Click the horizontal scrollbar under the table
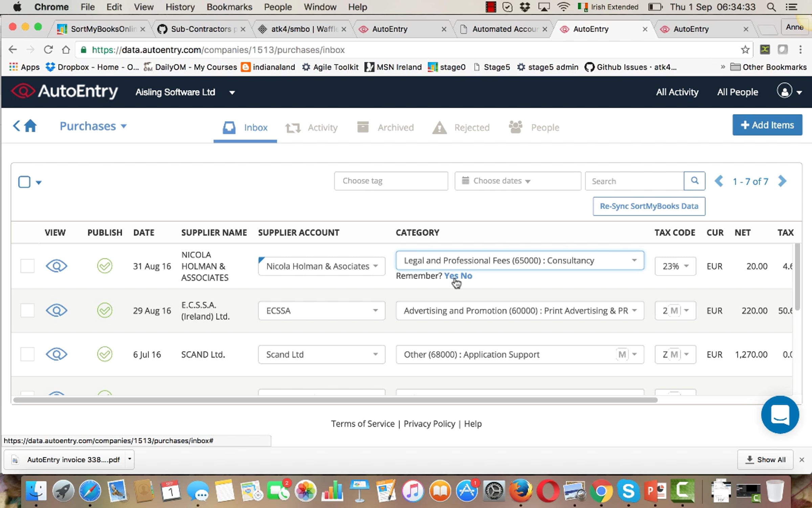The width and height of the screenshot is (812, 508). pos(335,400)
